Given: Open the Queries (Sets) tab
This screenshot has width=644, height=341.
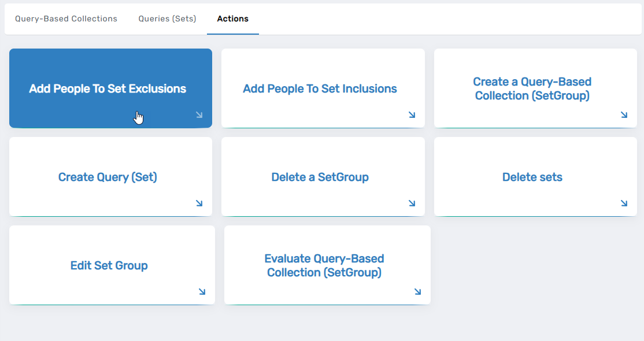Looking at the screenshot, I should 167,18.
